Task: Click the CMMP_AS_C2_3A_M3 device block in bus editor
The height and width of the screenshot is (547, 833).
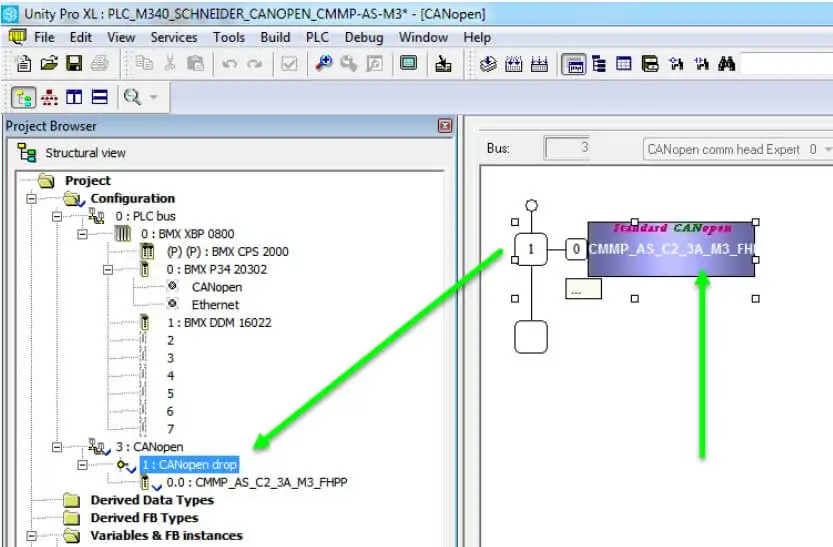Action: coord(671,249)
